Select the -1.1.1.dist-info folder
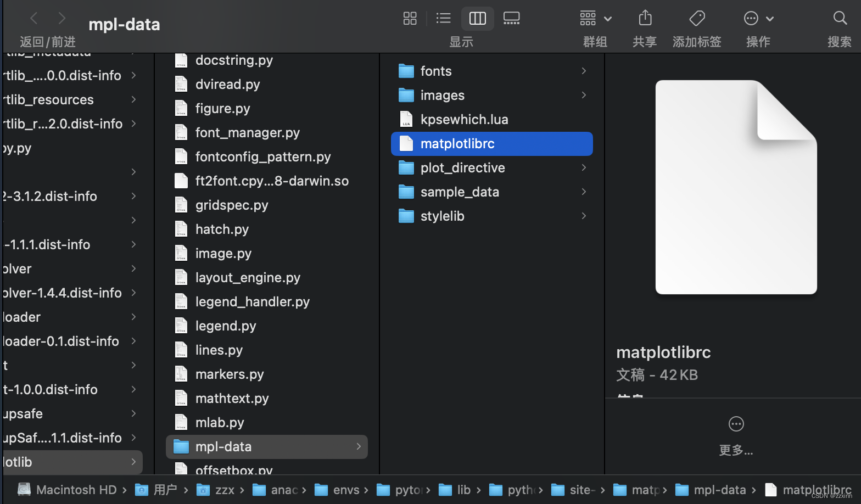 click(x=72, y=245)
